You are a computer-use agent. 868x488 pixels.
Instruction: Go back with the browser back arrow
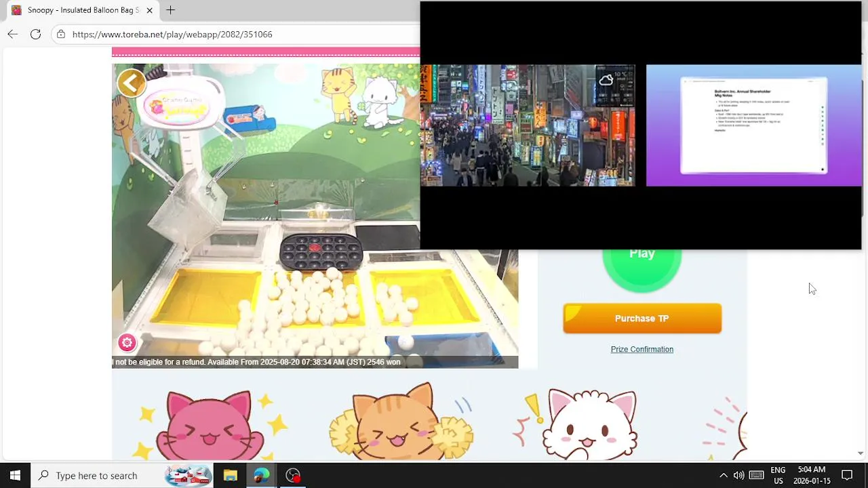[13, 34]
